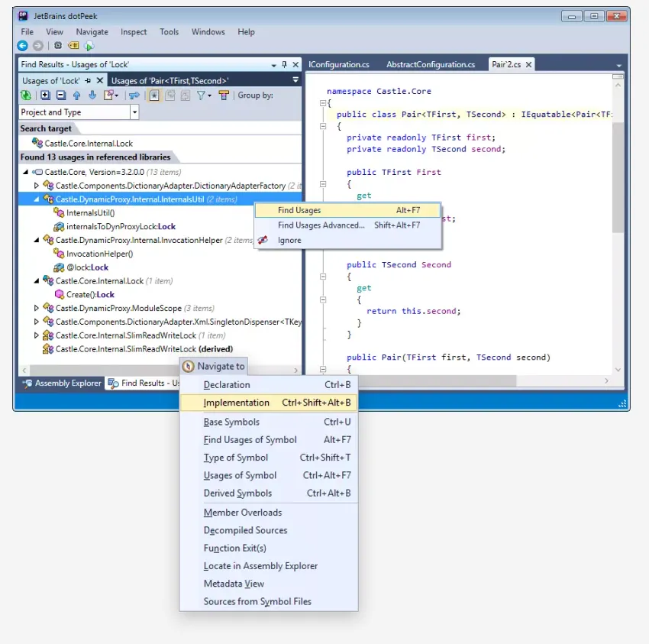The height and width of the screenshot is (644, 649).
Task: Choose Locate in Assembly Explorer entry
Action: tap(269, 566)
